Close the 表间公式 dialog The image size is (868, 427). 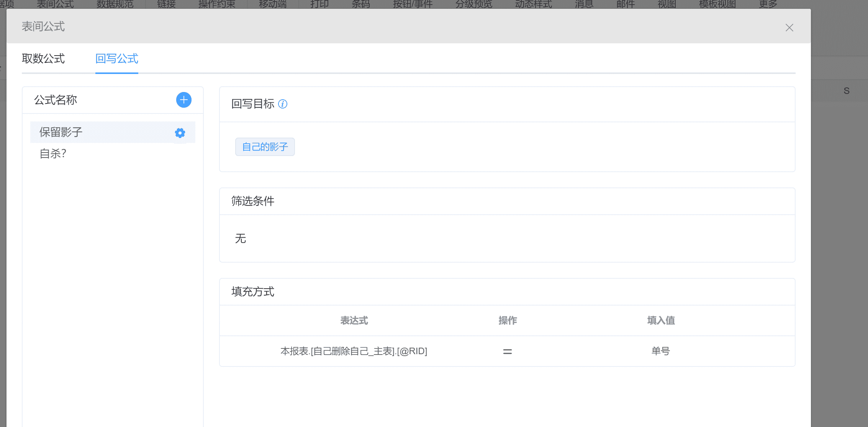pyautogui.click(x=789, y=28)
